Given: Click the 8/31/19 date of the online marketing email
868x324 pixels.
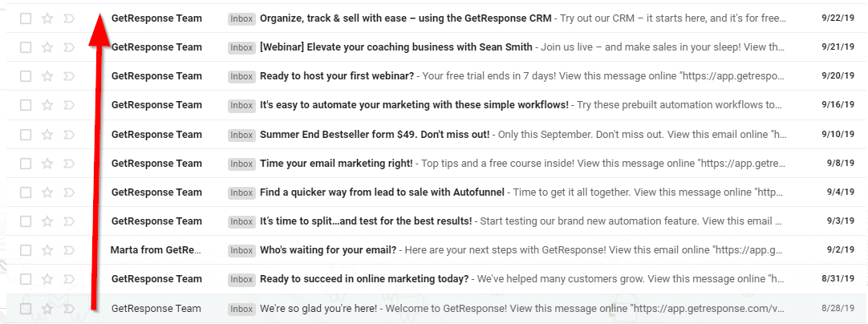Looking at the screenshot, I should click(839, 279).
